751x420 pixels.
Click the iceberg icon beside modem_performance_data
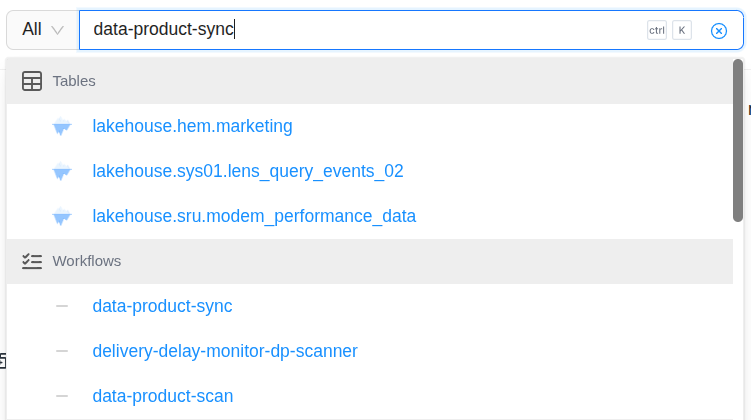(62, 217)
